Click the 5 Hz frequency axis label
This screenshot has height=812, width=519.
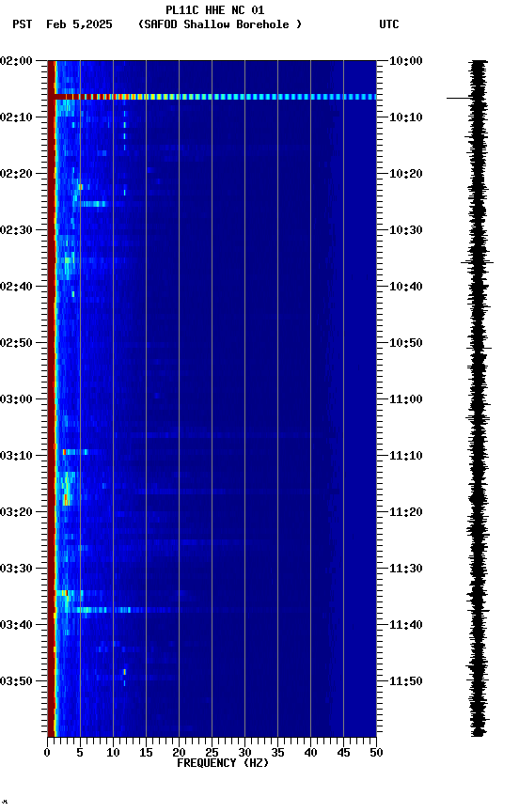click(x=80, y=753)
